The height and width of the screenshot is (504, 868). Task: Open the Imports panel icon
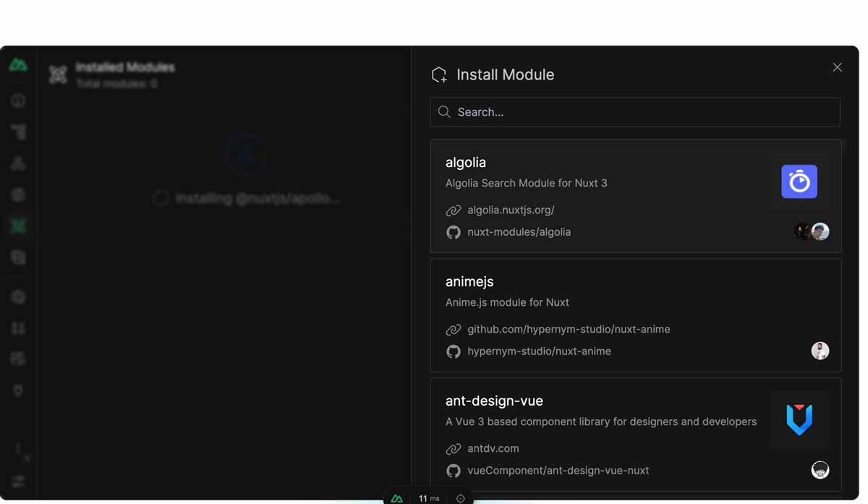click(x=18, y=194)
